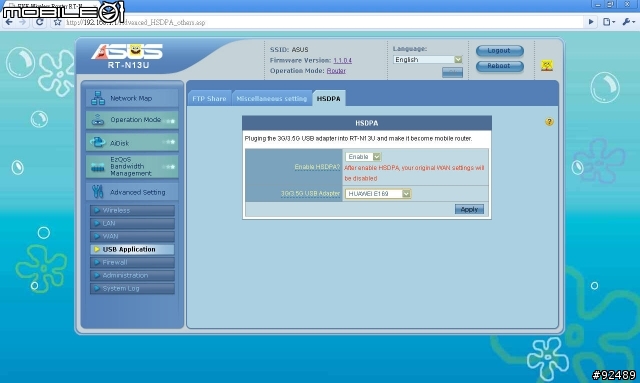Click the yellow icon beside Reboot button
Screen dimensions: 640x383
click(x=547, y=65)
